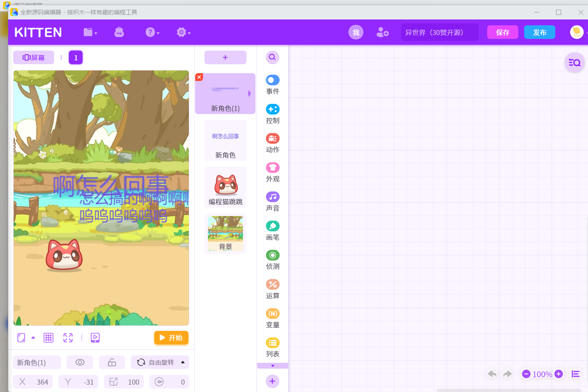
Task: Click the 我 avatar button
Action: 356,32
